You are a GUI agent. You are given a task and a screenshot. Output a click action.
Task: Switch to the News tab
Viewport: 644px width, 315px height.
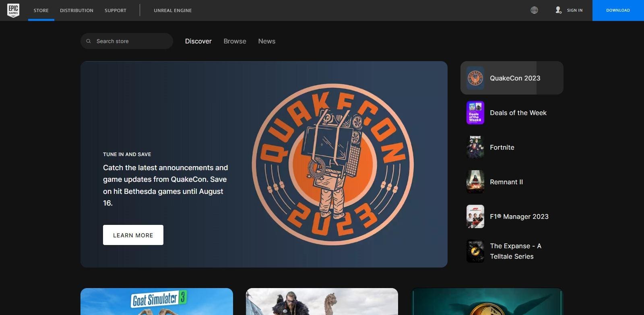[267, 41]
